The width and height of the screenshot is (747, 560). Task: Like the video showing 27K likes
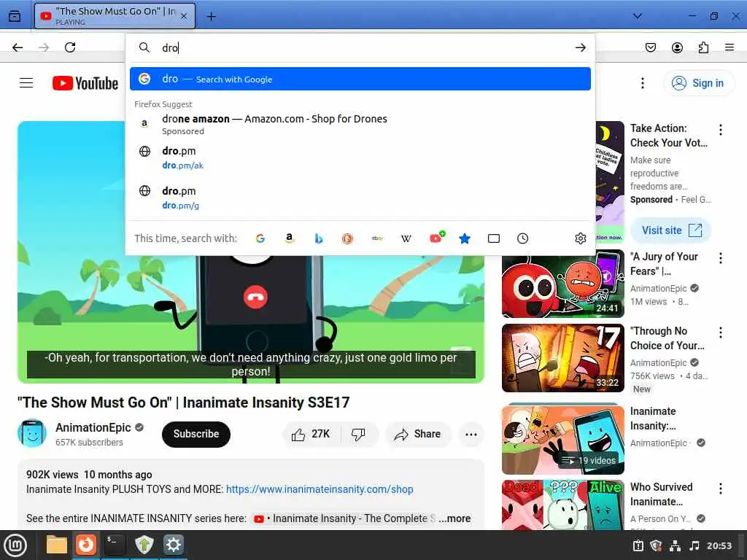[311, 434]
